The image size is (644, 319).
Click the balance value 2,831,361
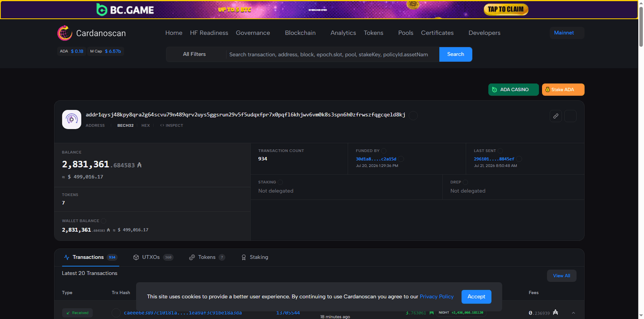click(85, 165)
